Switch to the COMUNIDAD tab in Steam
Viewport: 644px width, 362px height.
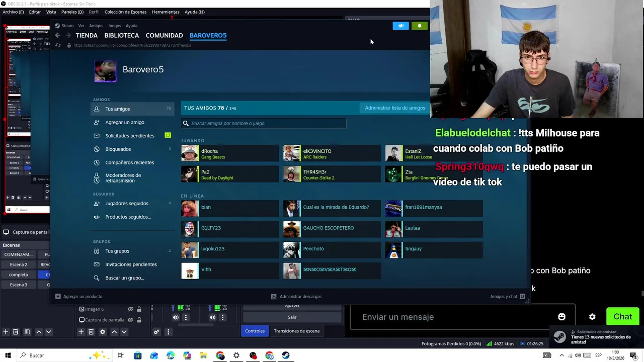point(164,35)
